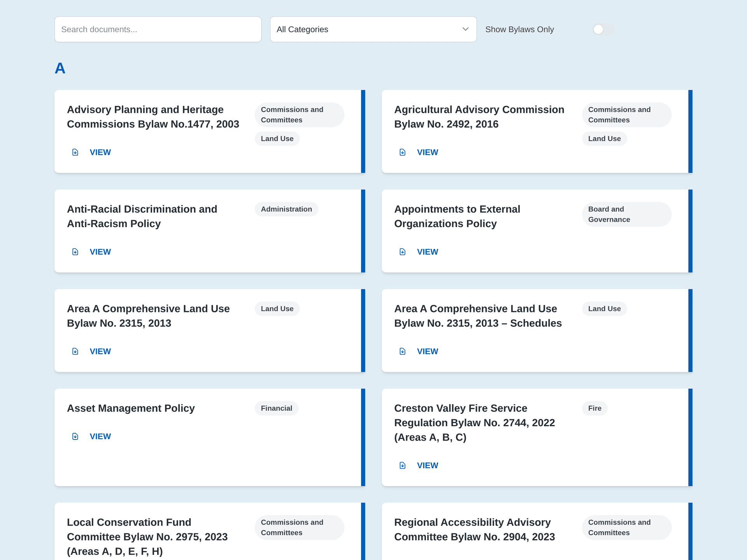Click the Administration tag on Anti-Racism Policy card
The image size is (747, 560).
[x=286, y=209]
